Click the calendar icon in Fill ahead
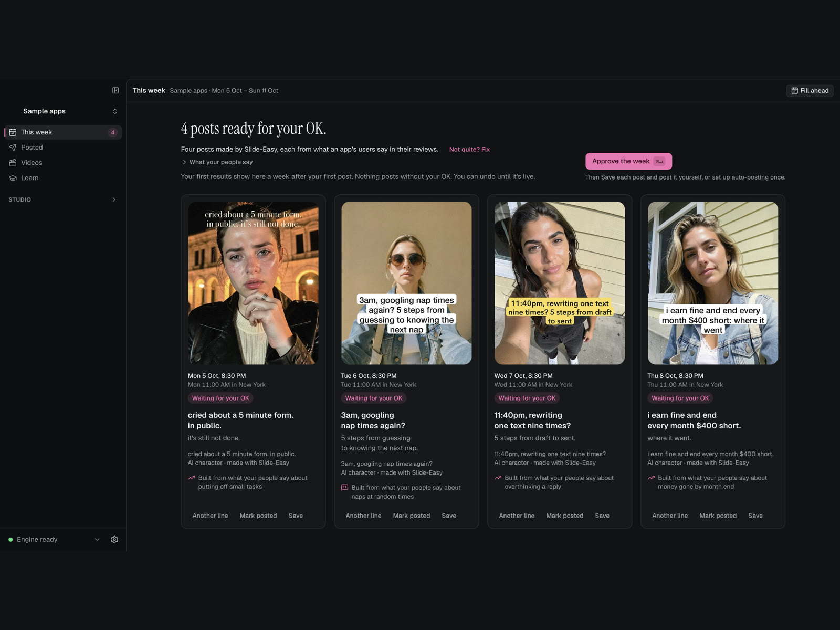 tap(794, 91)
